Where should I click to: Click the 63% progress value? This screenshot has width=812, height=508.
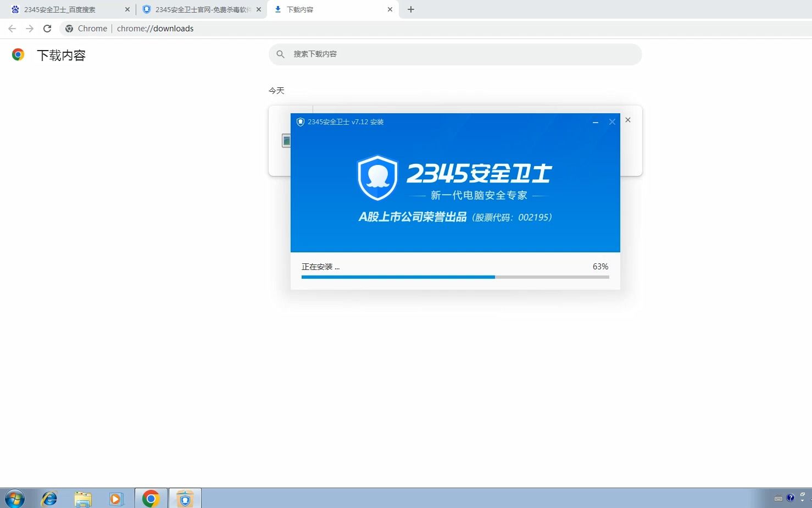(x=600, y=266)
